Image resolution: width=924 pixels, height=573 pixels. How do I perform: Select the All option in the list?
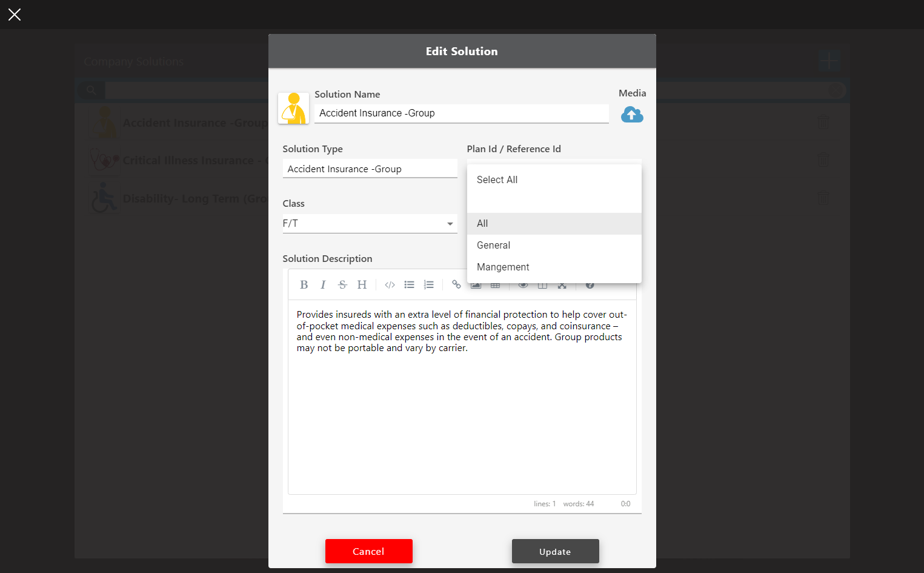[x=554, y=223]
